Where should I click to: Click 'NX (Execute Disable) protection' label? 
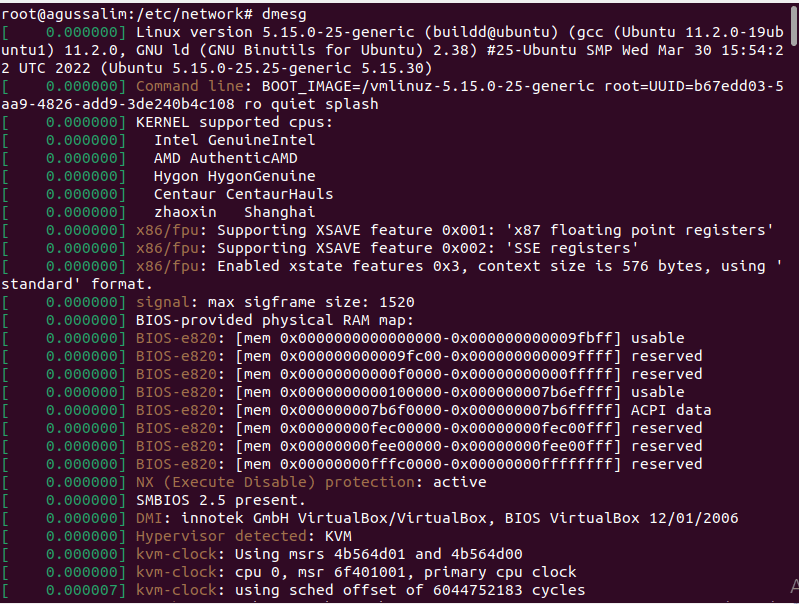point(275,482)
